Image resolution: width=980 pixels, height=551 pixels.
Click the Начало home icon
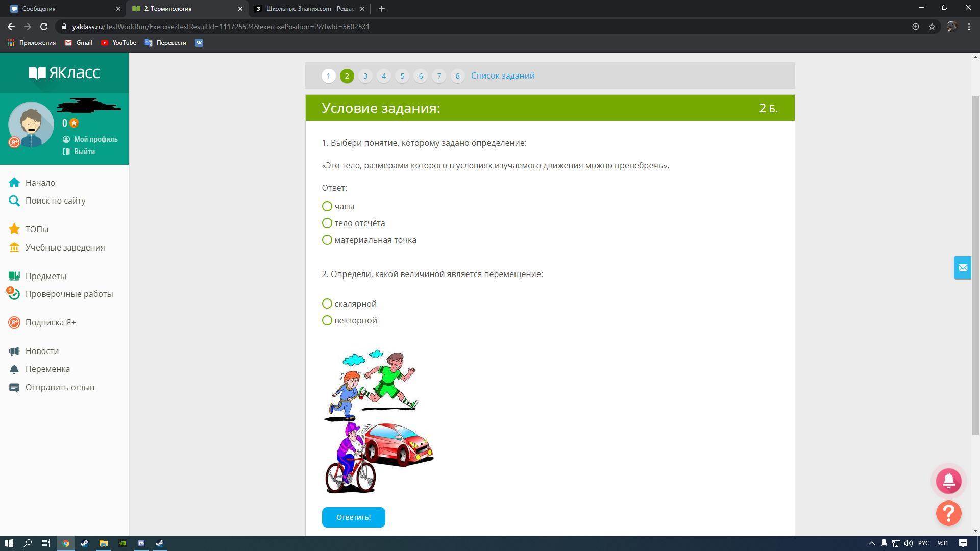(14, 183)
